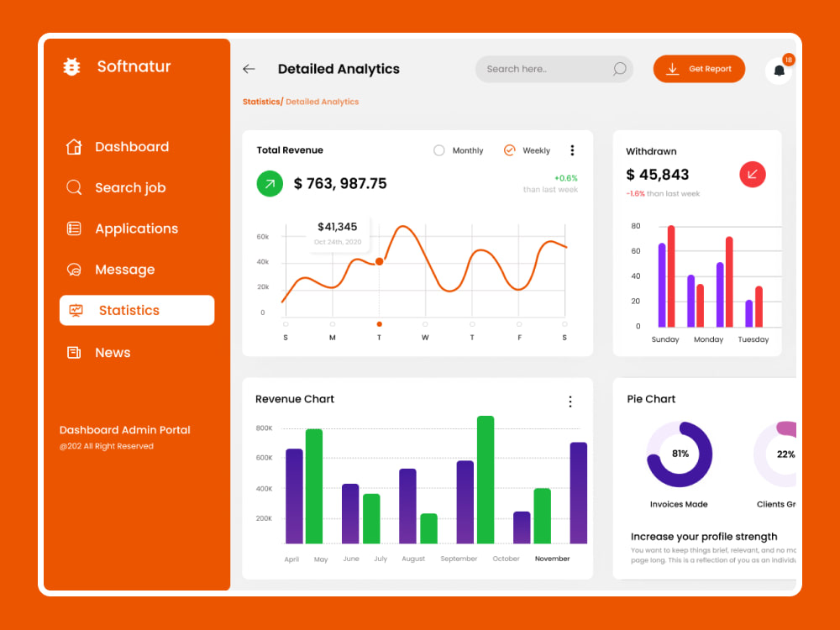Open the Search job sidebar icon
Image resolution: width=840 pixels, height=630 pixels.
click(x=73, y=187)
